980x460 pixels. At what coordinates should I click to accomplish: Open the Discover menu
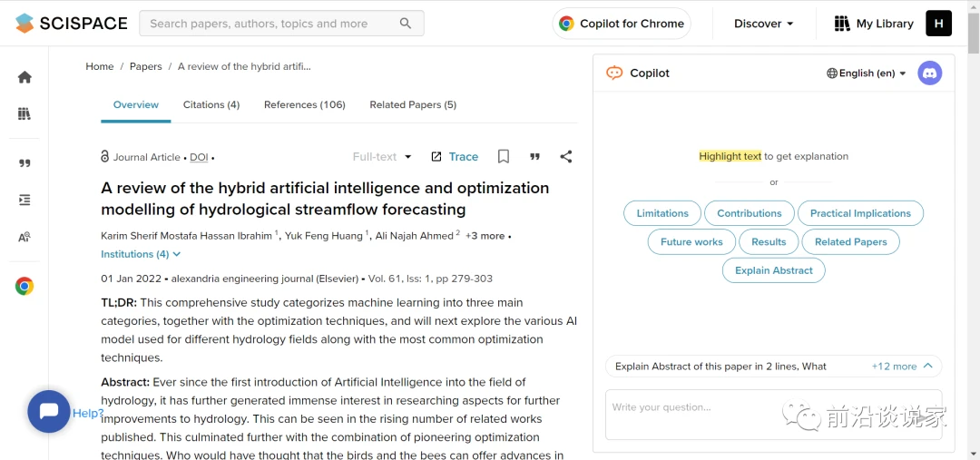(764, 24)
